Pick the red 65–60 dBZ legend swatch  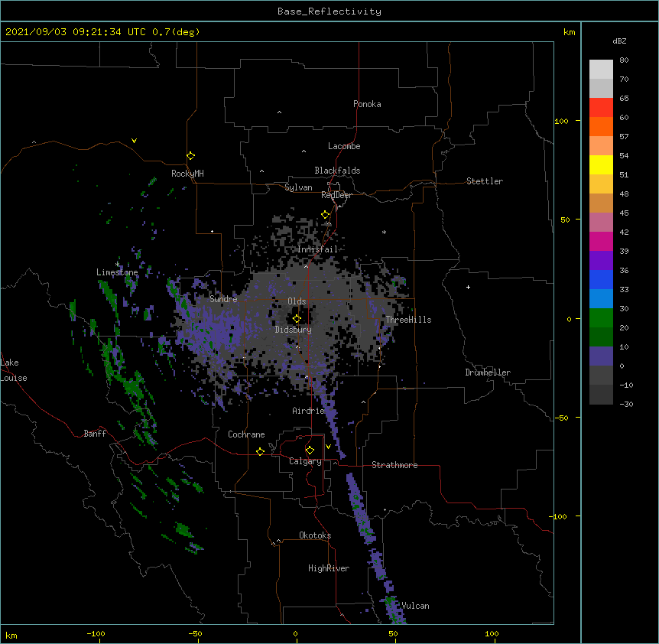click(x=601, y=108)
